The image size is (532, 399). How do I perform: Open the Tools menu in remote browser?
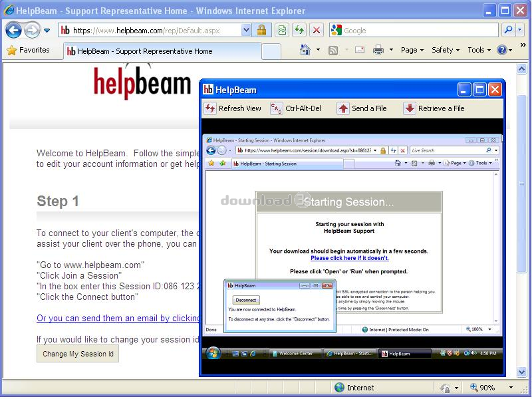pyautogui.click(x=480, y=163)
